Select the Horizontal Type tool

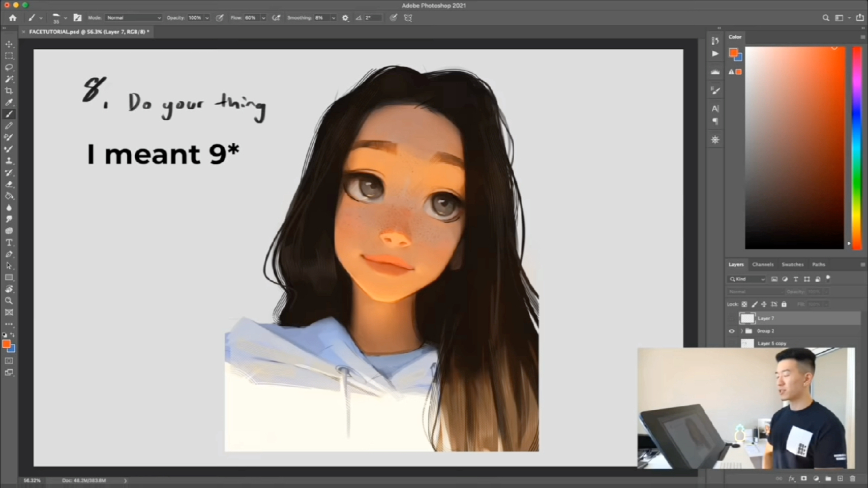(9, 243)
